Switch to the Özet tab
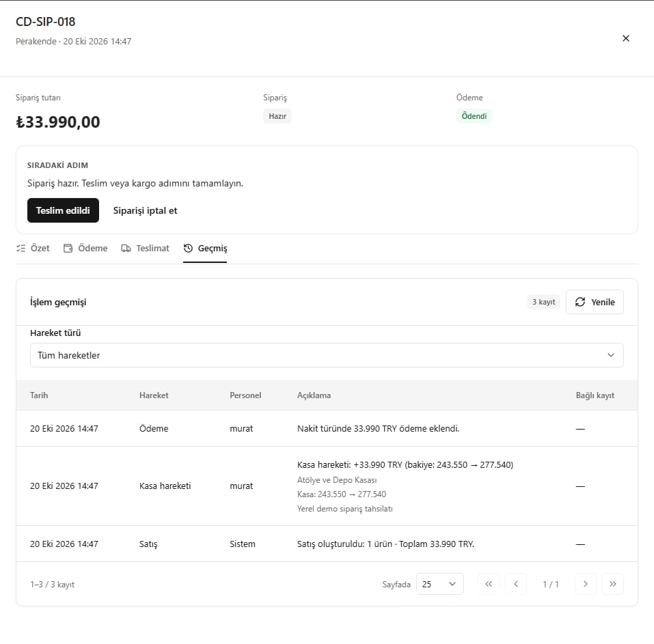The height and width of the screenshot is (644, 654). pos(33,248)
